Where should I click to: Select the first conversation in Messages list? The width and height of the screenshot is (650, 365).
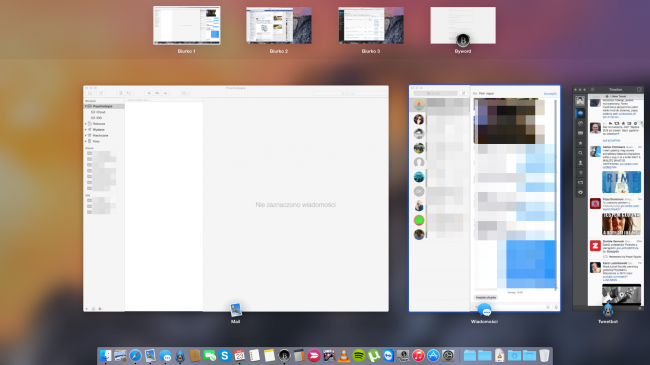[440, 105]
